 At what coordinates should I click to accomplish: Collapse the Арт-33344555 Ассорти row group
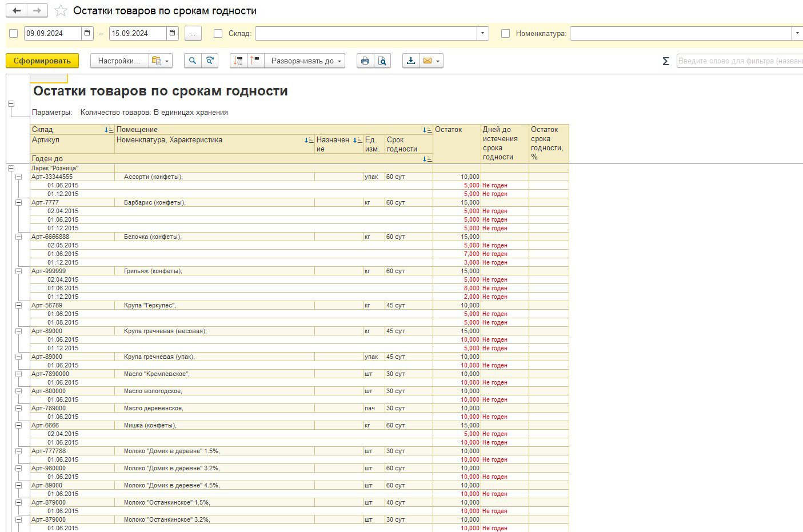click(19, 177)
